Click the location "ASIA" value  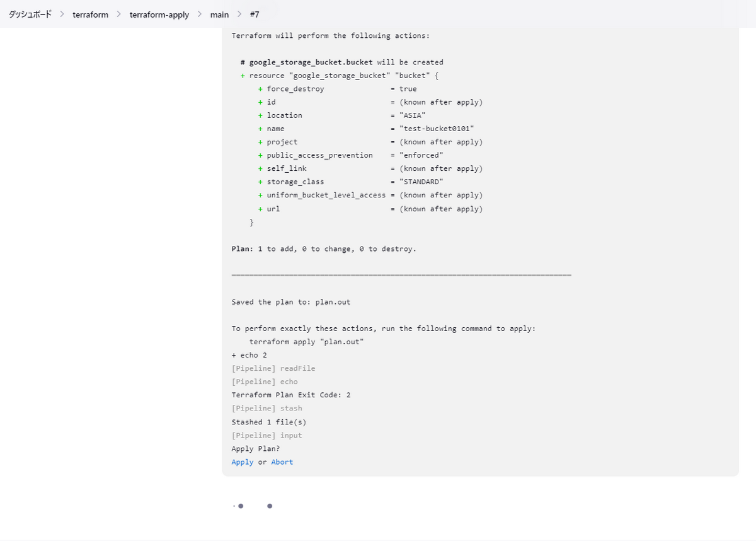click(x=413, y=115)
